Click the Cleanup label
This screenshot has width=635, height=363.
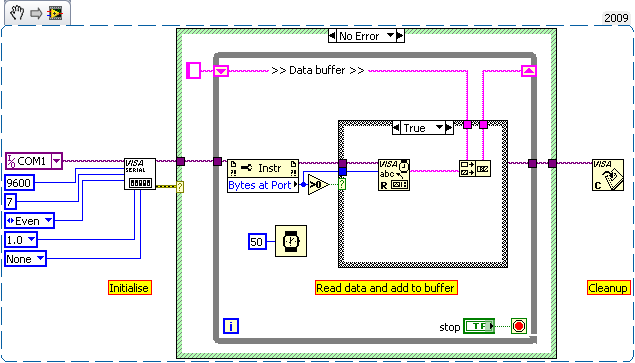click(609, 288)
